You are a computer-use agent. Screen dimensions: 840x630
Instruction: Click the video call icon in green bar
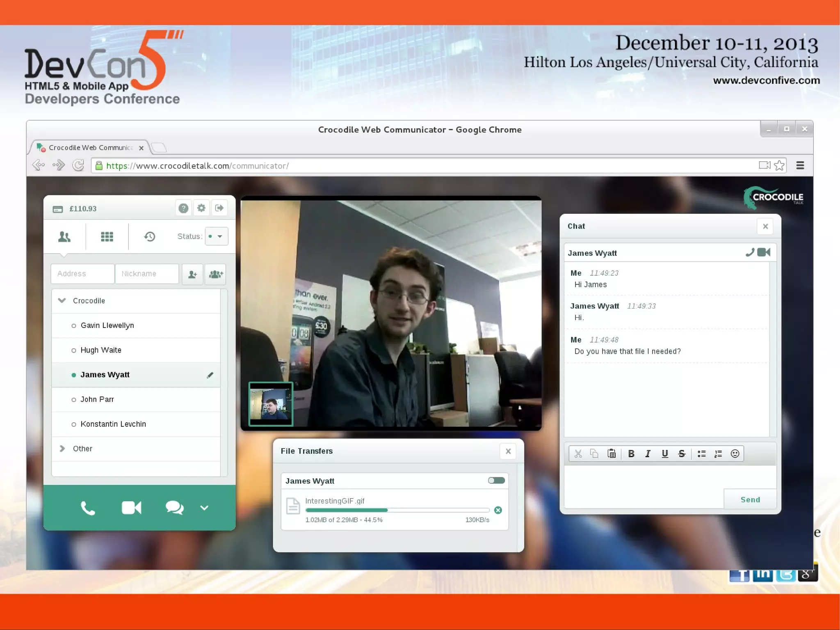(131, 508)
